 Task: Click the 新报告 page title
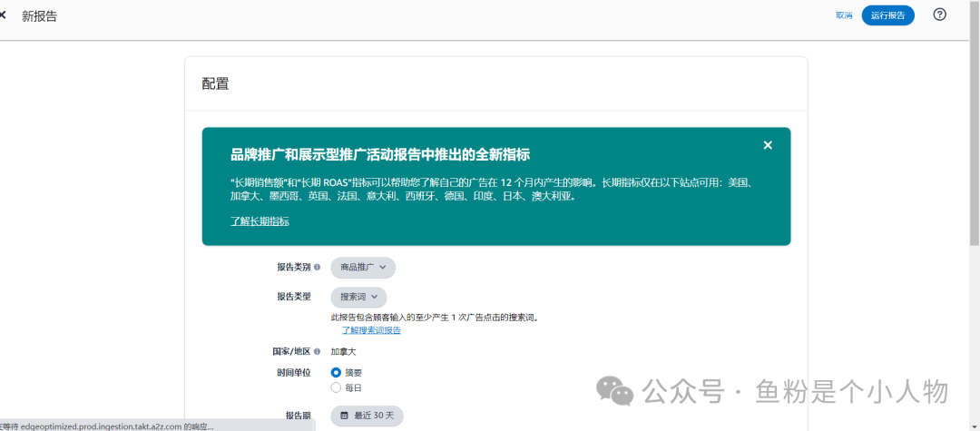(x=39, y=16)
